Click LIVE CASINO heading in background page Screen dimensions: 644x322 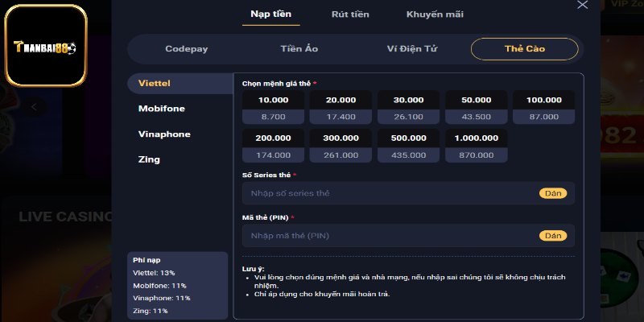[66, 217]
